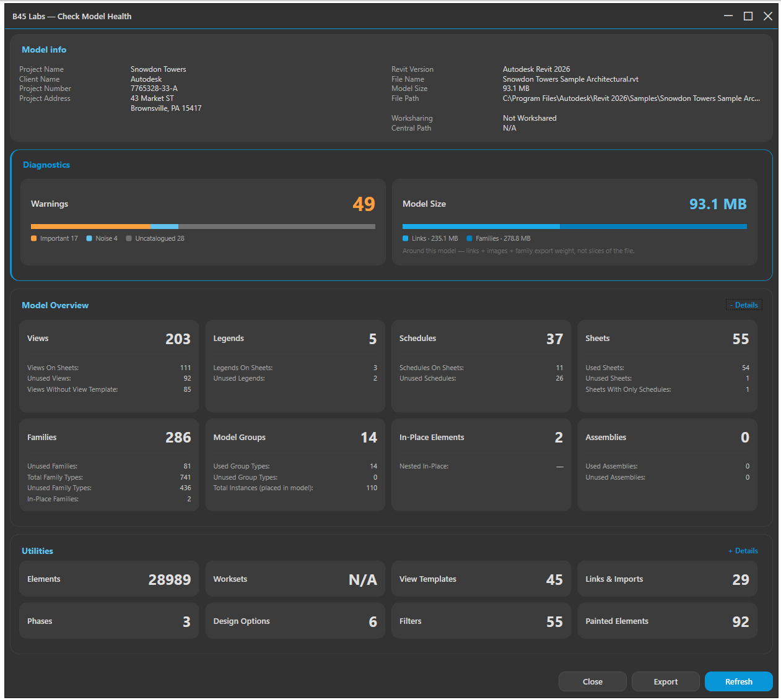Click the Diagnostics section heading

tap(46, 165)
